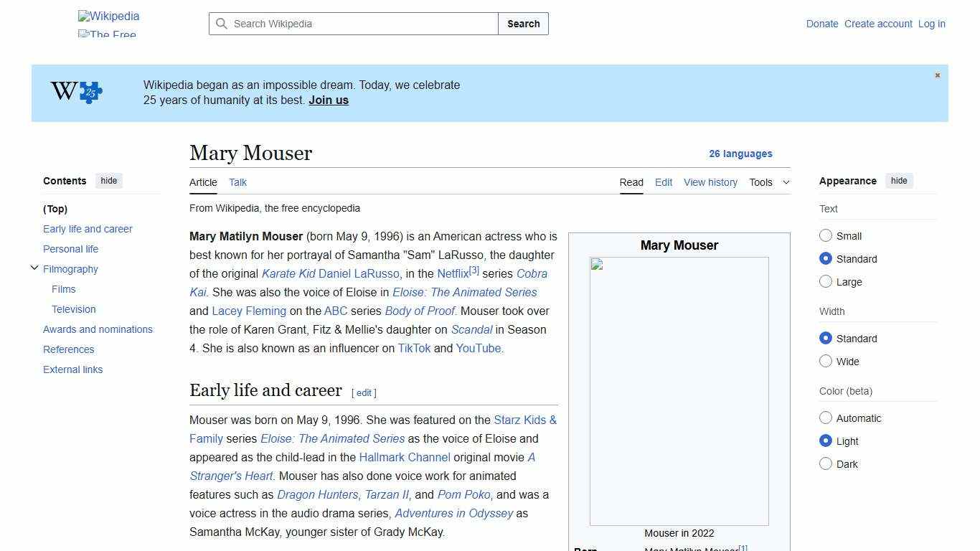Open the Tools dropdown
The height and width of the screenshot is (551, 980).
tap(769, 182)
